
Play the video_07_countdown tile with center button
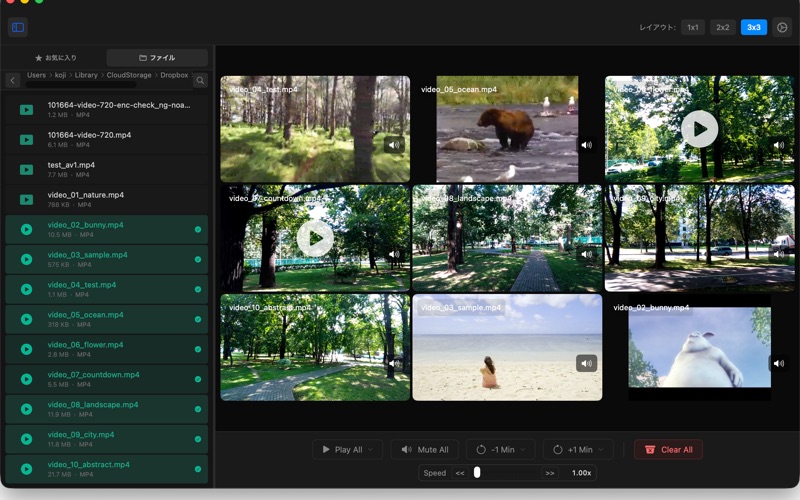pyautogui.click(x=315, y=238)
